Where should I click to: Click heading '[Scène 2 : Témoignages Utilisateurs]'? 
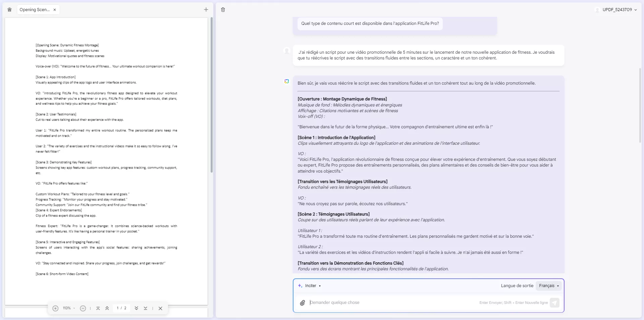click(x=334, y=214)
